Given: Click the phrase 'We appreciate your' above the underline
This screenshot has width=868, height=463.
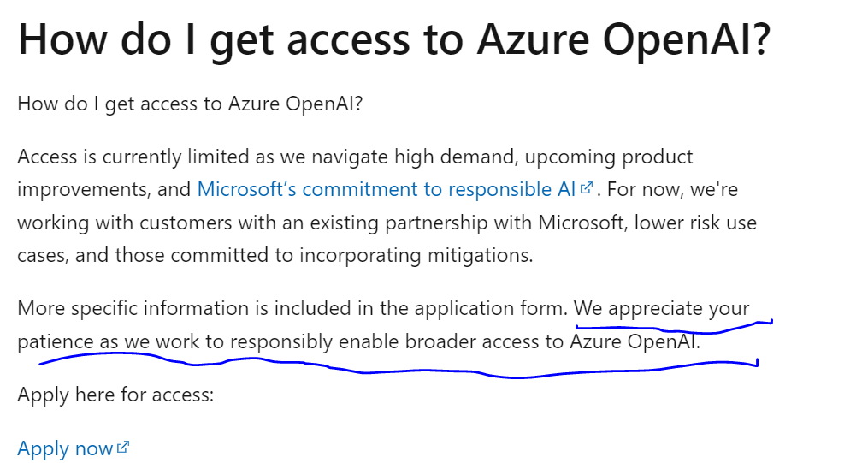Looking at the screenshot, I should coord(662,308).
